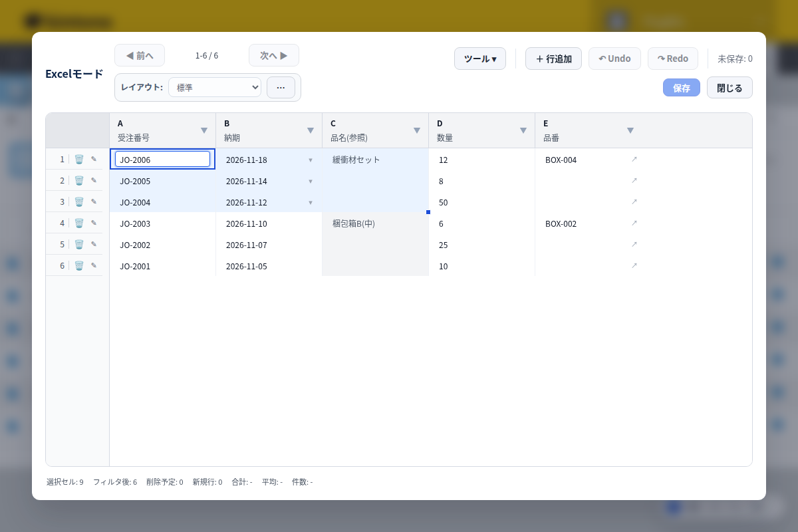Select cell JO-2001
Image resolution: width=798 pixels, height=532 pixels.
[x=163, y=266]
